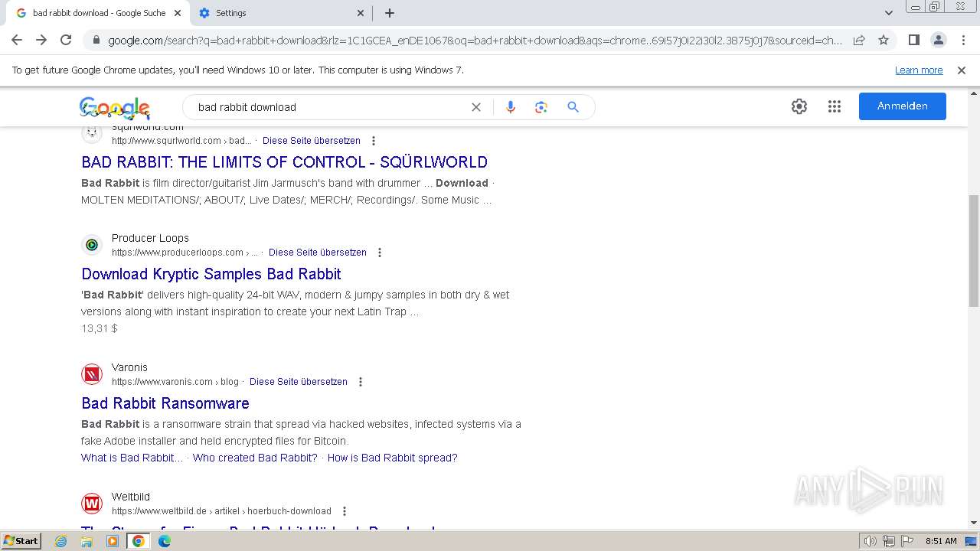The height and width of the screenshot is (551, 980).
Task: Search by image with Google Lens
Action: tap(541, 107)
